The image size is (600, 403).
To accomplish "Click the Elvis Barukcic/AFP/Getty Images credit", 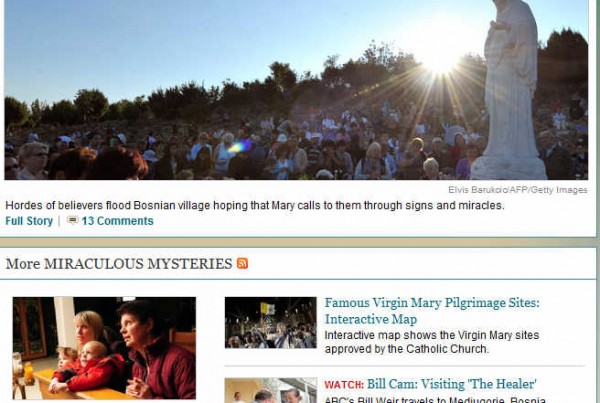I will [x=518, y=190].
